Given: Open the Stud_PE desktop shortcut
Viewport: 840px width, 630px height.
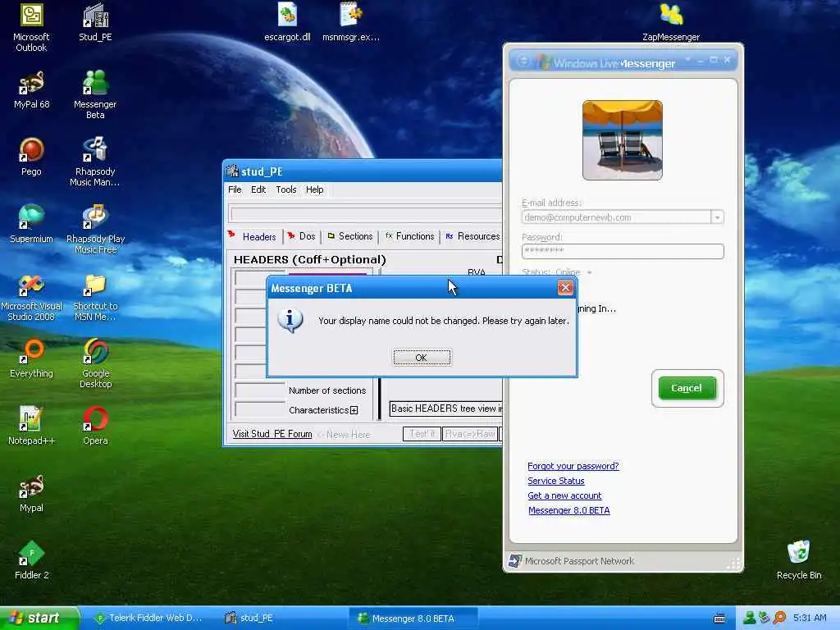Looking at the screenshot, I should [95, 22].
